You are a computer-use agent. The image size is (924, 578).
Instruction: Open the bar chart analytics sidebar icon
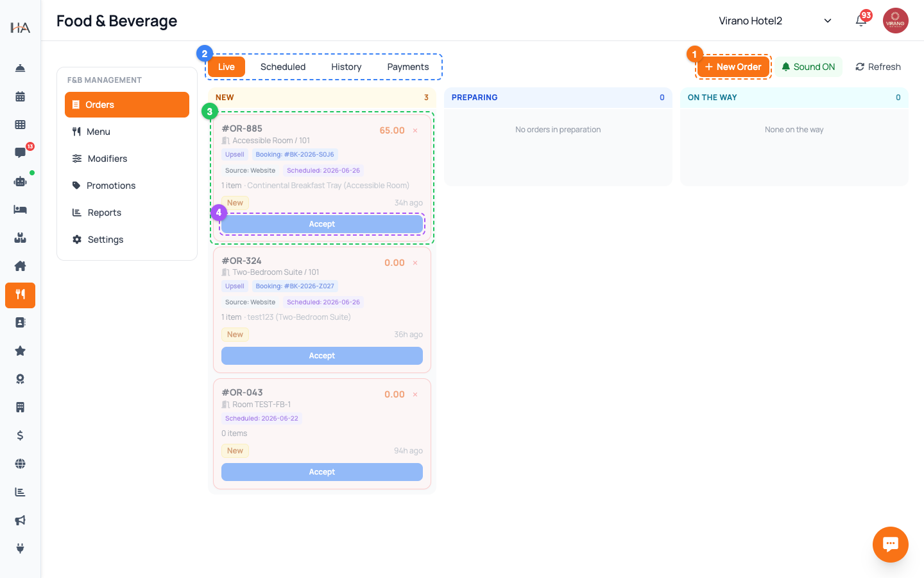(20, 492)
